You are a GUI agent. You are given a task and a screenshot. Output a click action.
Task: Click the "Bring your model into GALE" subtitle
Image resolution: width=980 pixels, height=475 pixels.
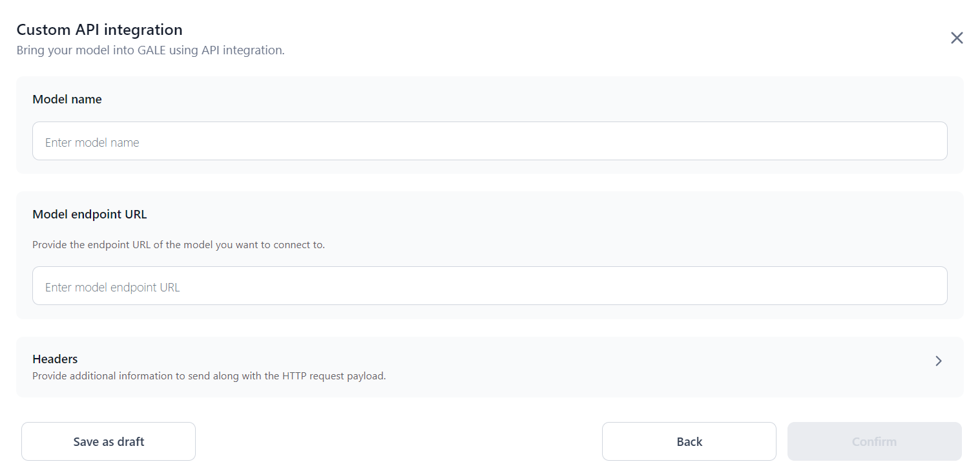[150, 50]
